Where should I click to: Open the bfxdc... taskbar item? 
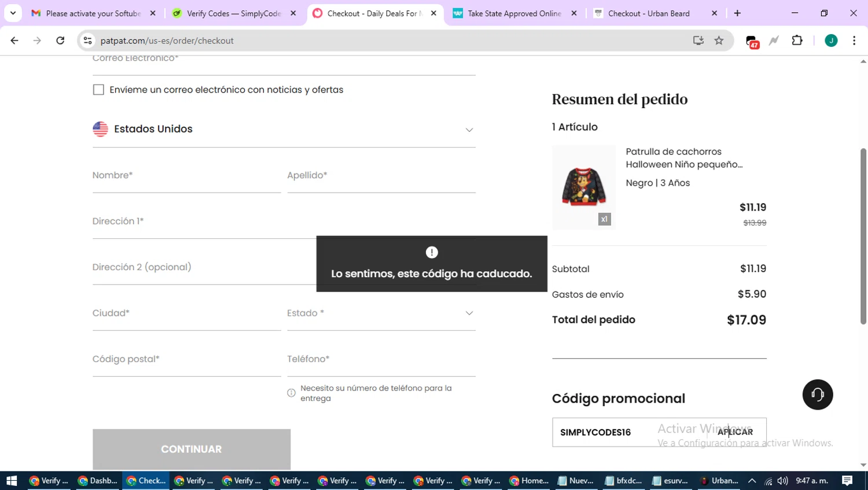pos(623,481)
